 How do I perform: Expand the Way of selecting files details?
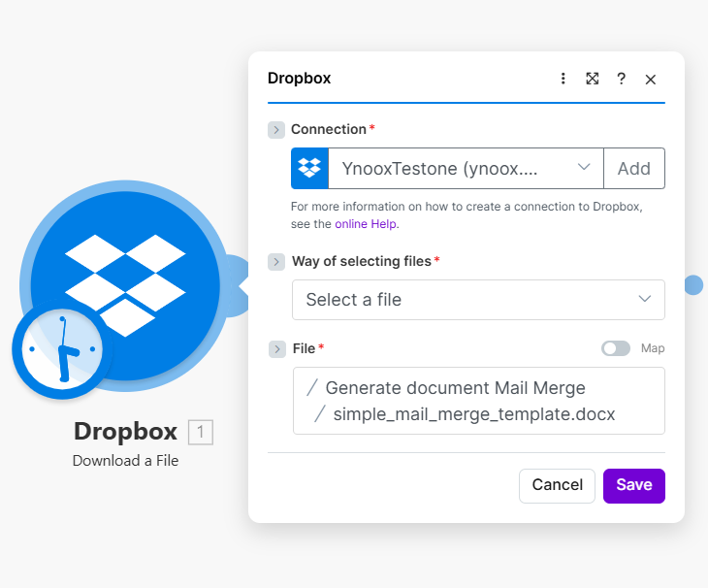tap(276, 262)
